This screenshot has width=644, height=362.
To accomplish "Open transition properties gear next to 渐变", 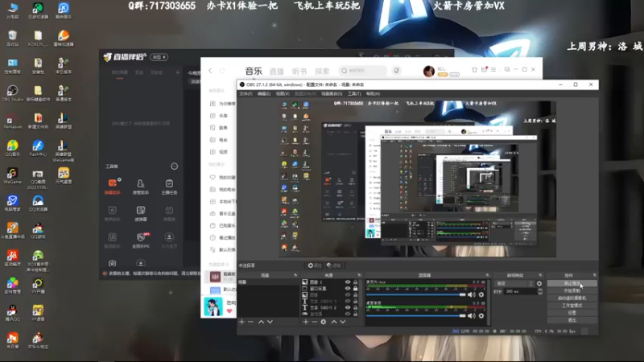I will coord(539,284).
